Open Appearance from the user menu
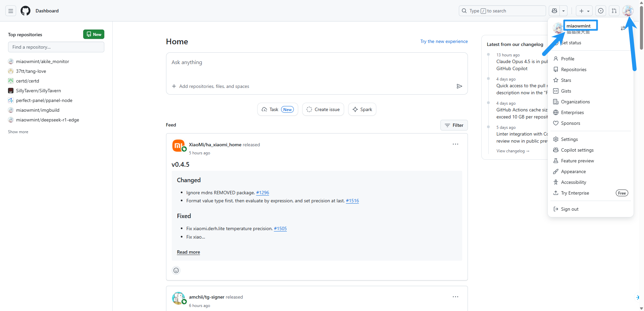 click(x=573, y=171)
